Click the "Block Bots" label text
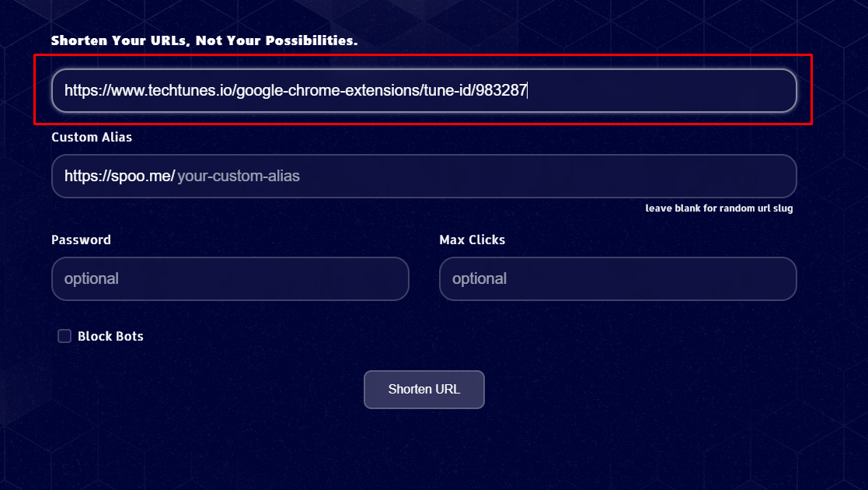Image resolution: width=868 pixels, height=490 pixels. 110,336
